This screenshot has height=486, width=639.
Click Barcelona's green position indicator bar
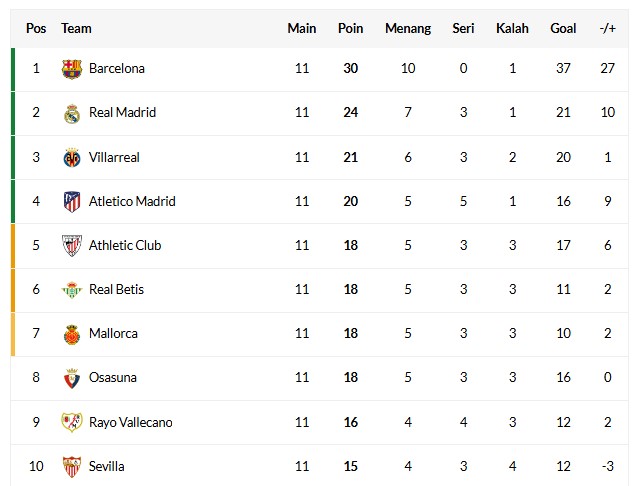point(13,69)
